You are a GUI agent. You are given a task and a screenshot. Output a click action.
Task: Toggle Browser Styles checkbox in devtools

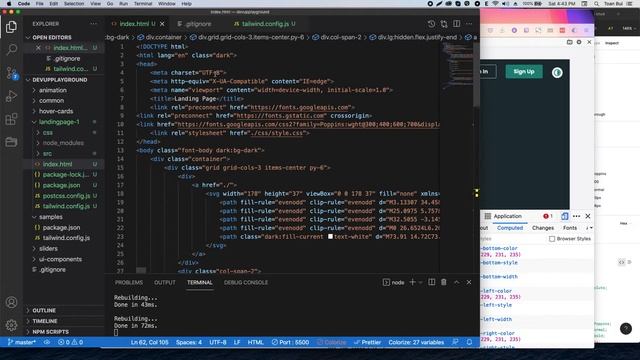coord(552,239)
